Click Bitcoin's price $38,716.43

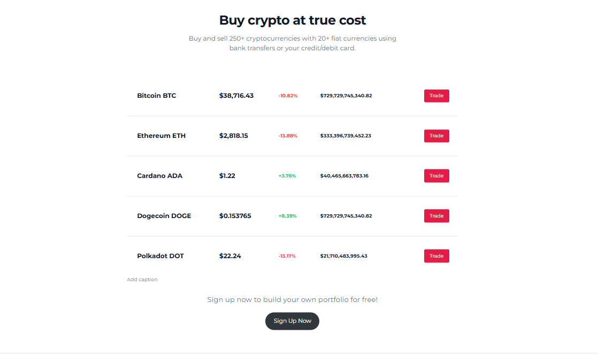(236, 96)
